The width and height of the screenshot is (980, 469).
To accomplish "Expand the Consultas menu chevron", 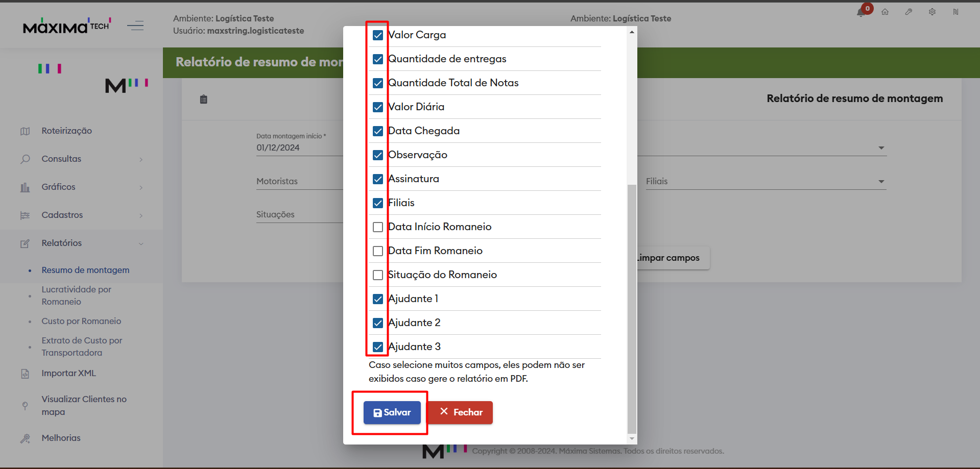I will 141,160.
